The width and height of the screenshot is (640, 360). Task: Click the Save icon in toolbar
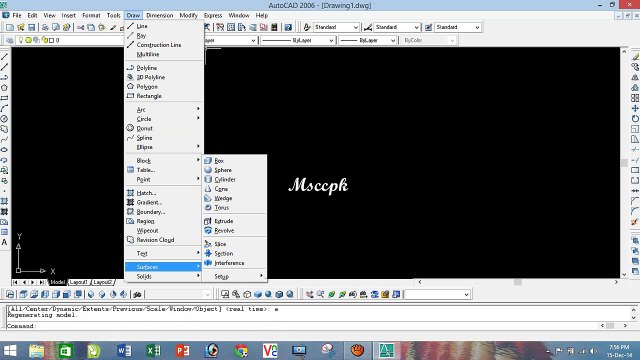click(x=31, y=27)
